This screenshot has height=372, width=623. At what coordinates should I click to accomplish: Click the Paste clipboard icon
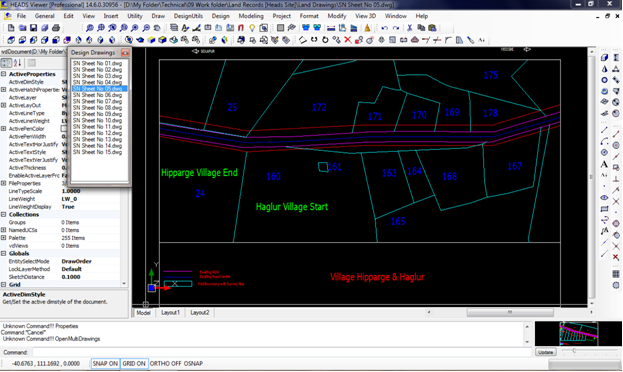coord(432,28)
